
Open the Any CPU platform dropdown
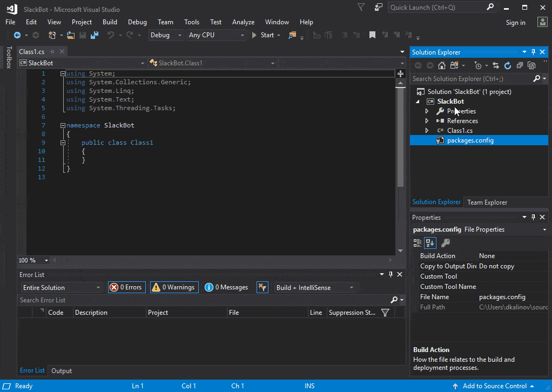[216, 35]
